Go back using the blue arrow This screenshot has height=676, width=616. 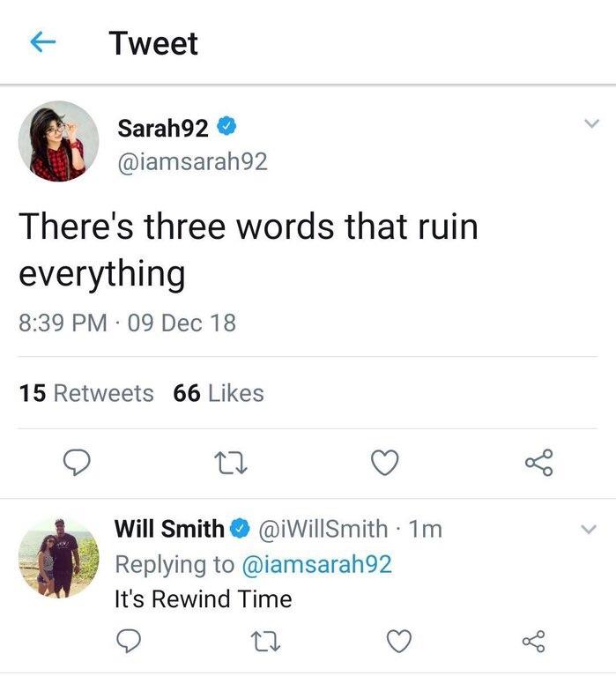(x=43, y=43)
